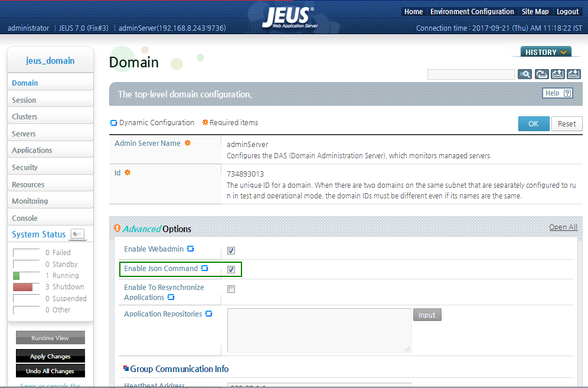Click dynamic icon beside Resynchronize Applications

pyautogui.click(x=171, y=297)
